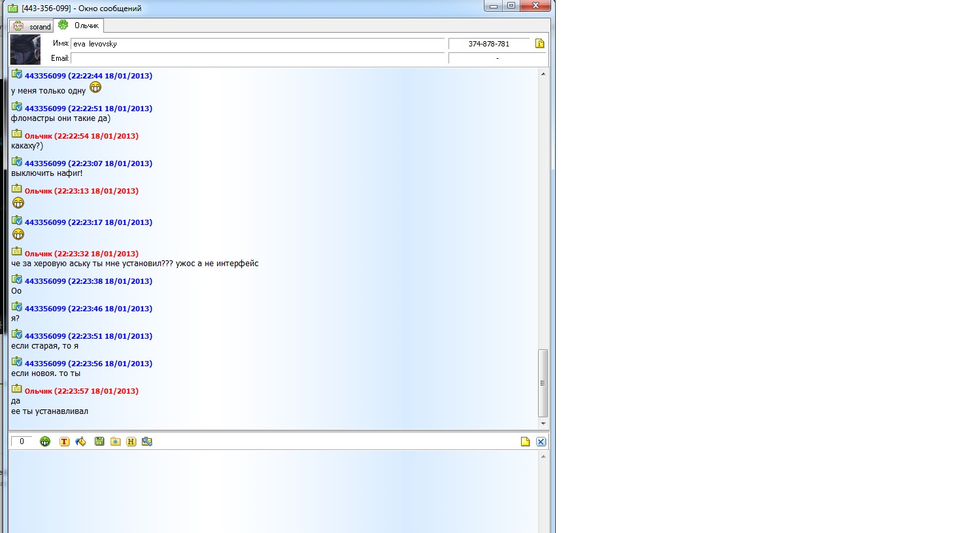Select the Ольчик chat tab
This screenshot has width=980, height=533.
pos(78,25)
